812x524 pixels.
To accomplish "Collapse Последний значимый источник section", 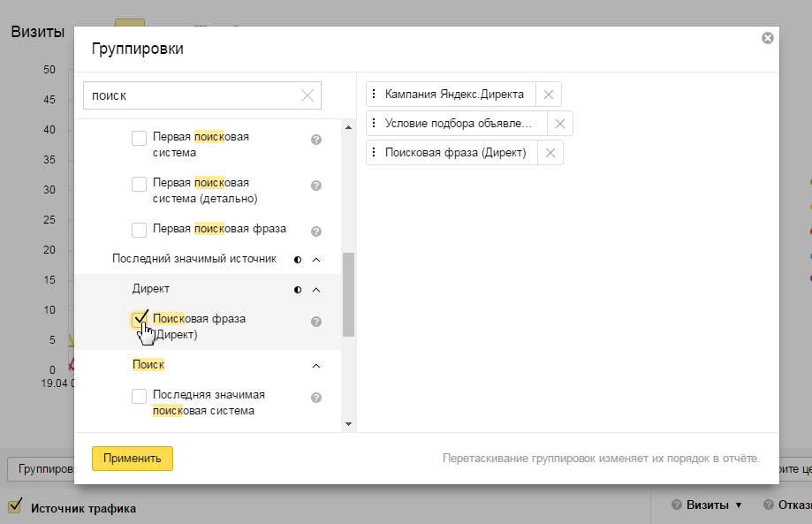I will (316, 260).
